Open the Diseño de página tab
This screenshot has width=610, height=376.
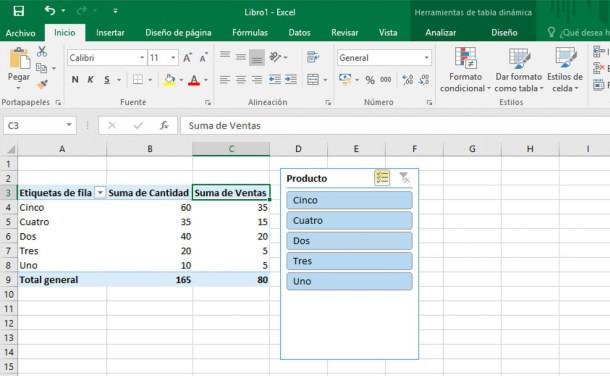pyautogui.click(x=178, y=33)
